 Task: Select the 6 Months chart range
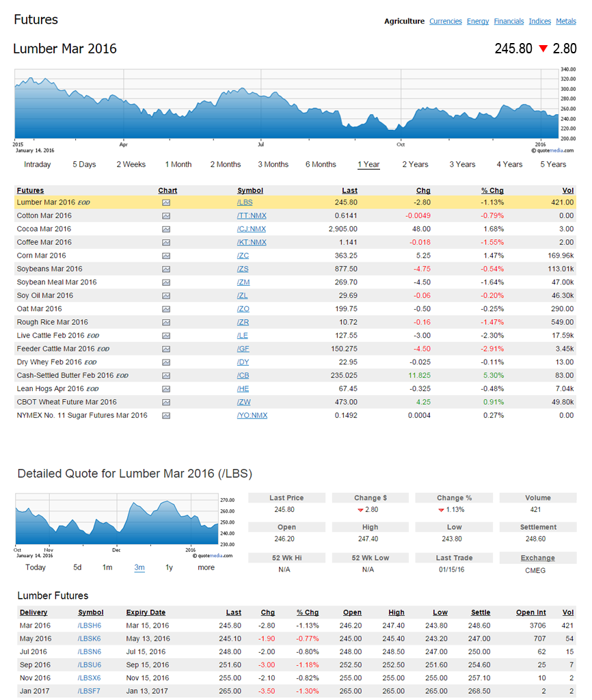click(x=321, y=165)
